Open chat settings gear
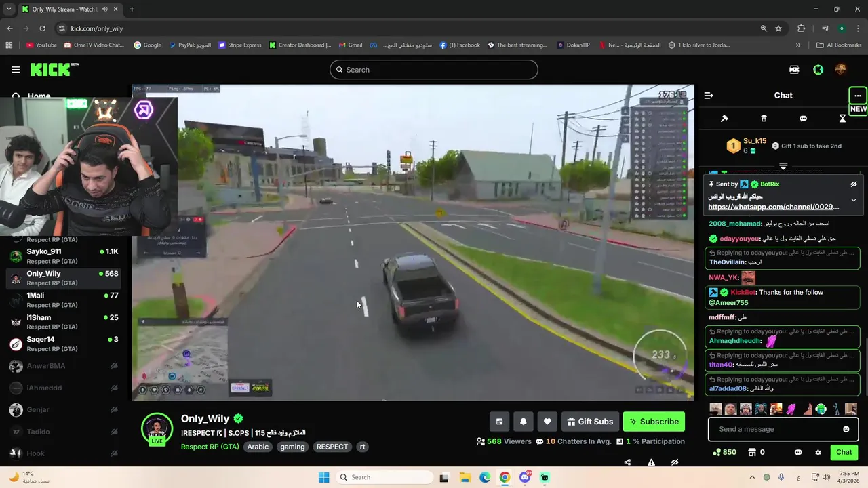The image size is (868, 488). pos(818,452)
